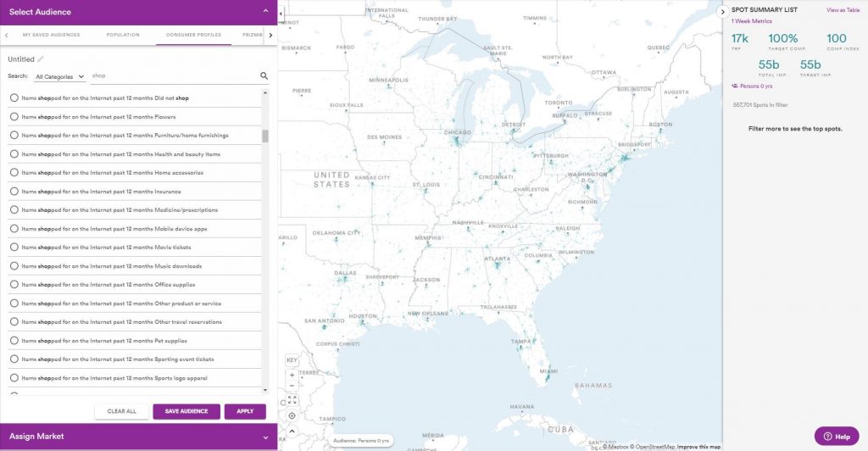Image resolution: width=868 pixels, height=451 pixels.
Task: Toggle fullscreen map view
Action: click(x=292, y=399)
